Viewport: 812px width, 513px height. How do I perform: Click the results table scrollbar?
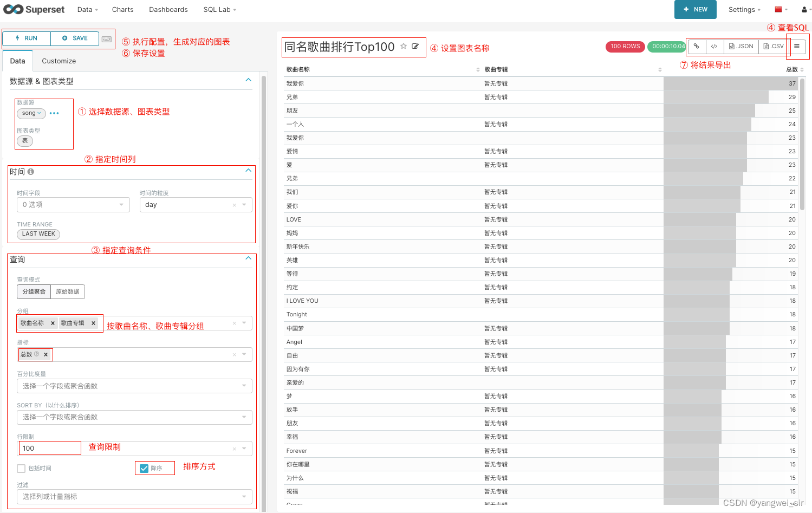pos(802,144)
